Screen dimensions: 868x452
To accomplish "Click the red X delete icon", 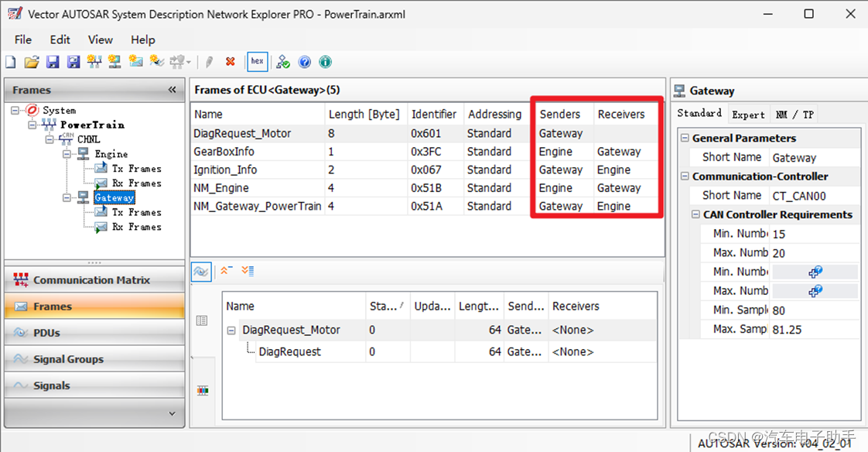I will [x=231, y=61].
